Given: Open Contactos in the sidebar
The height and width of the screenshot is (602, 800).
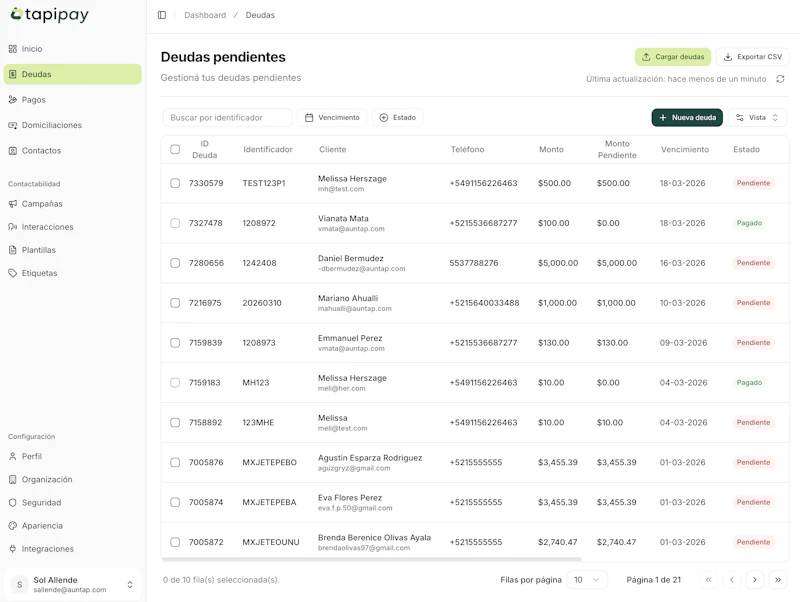Looking at the screenshot, I should (72, 150).
